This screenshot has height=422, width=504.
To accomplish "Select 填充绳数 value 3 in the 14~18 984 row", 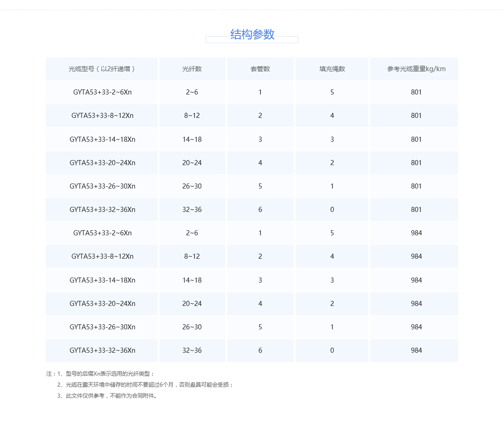I will 332,280.
